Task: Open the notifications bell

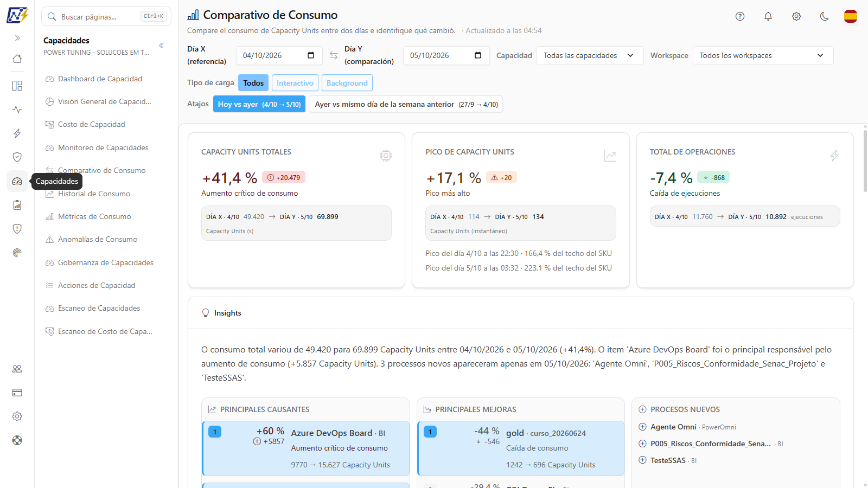Action: point(768,16)
